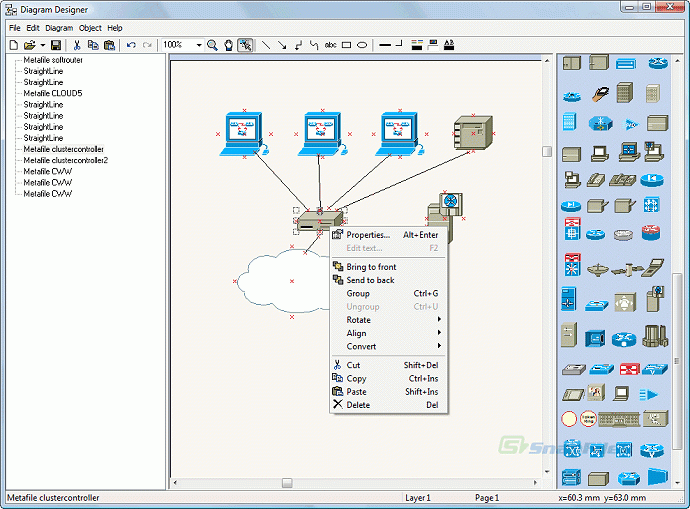Click the zoom magnifier tool

[213, 45]
